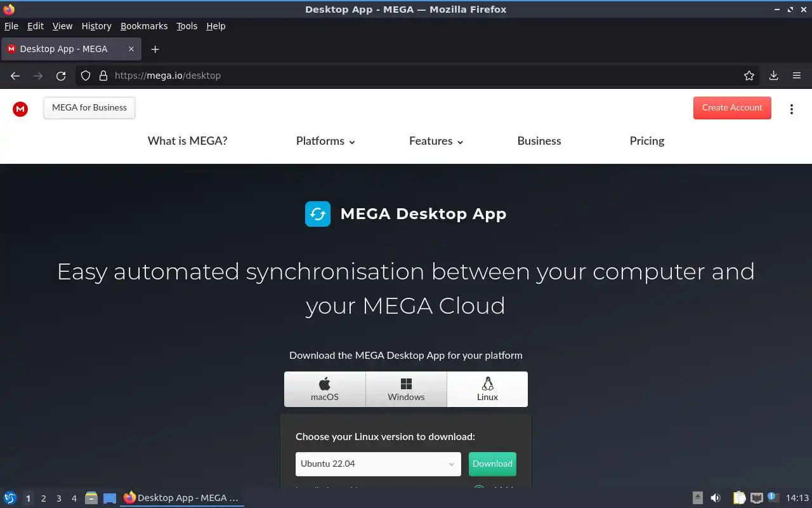This screenshot has height=508, width=812.
Task: Expand the Features dropdown menu
Action: [436, 141]
